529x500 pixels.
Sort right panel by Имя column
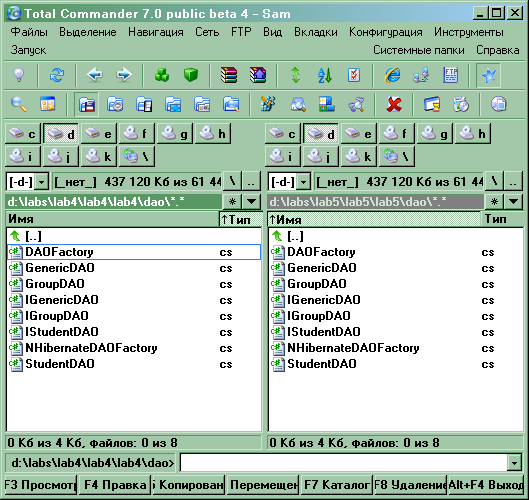[x=374, y=220]
